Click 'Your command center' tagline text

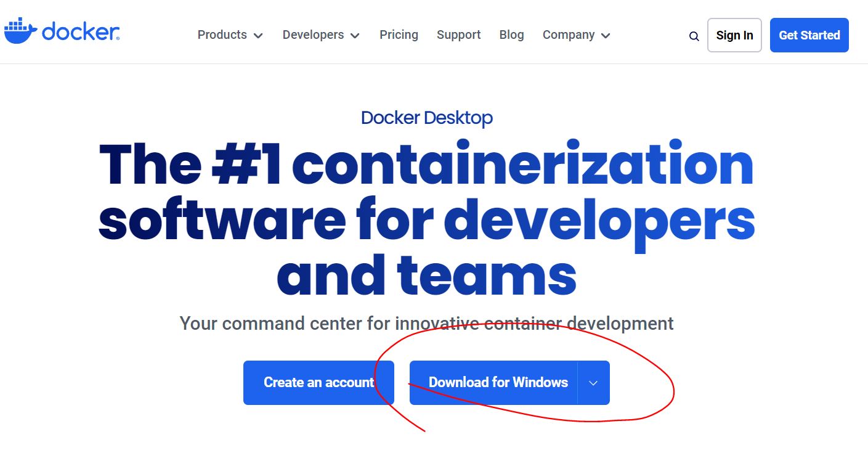pos(426,323)
